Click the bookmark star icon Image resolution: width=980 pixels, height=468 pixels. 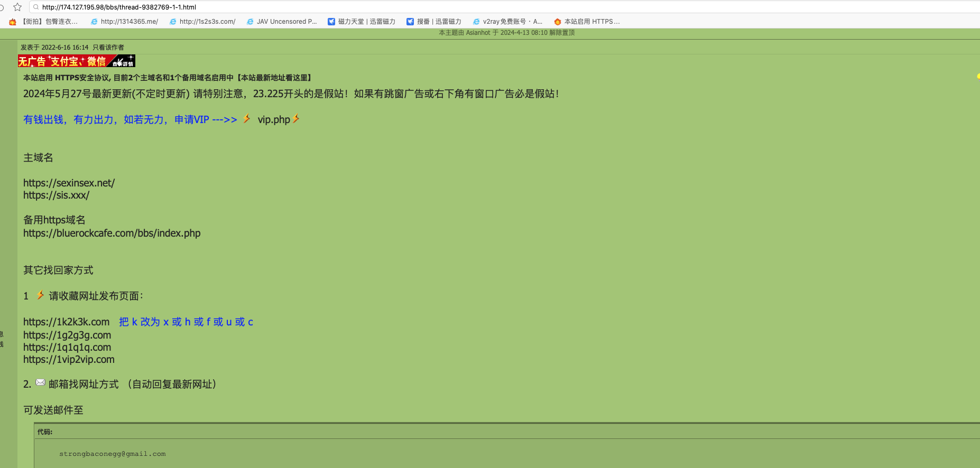pyautogui.click(x=17, y=7)
